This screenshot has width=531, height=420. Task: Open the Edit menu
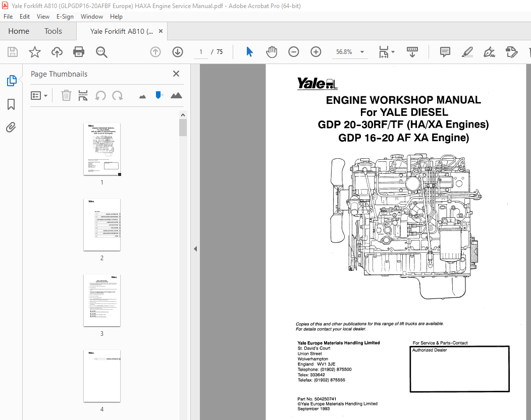25,17
